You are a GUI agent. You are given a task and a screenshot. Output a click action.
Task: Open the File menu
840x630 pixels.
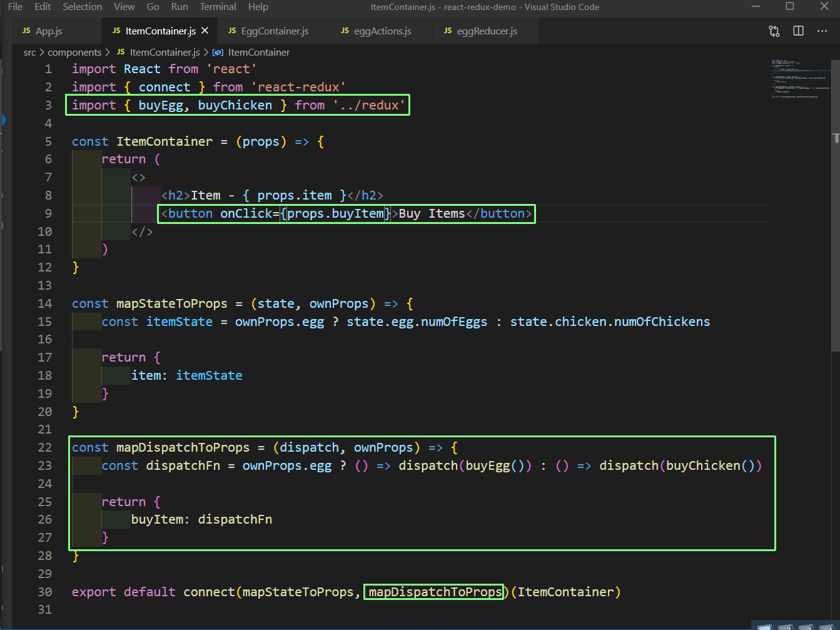tap(15, 7)
